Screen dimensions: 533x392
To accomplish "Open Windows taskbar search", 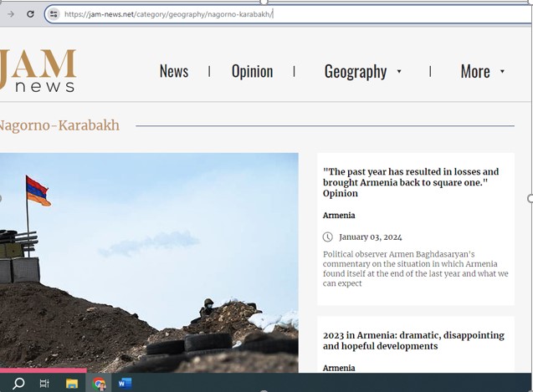I will 18,384.
